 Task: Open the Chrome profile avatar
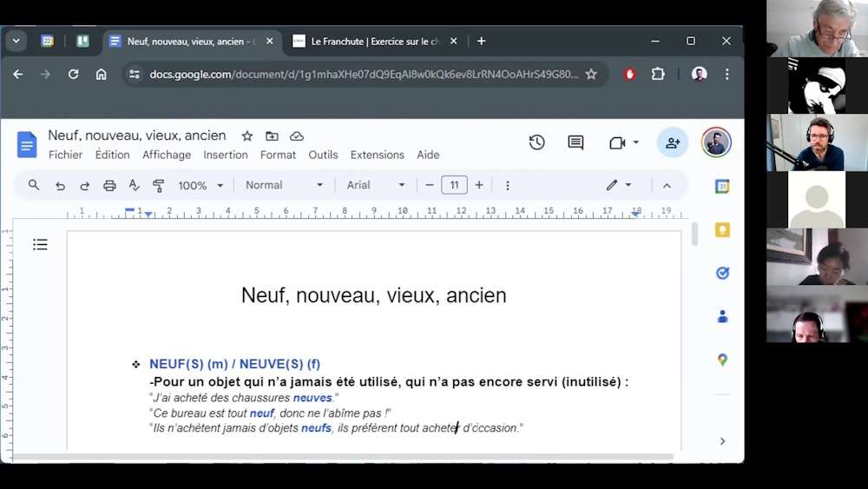(699, 74)
